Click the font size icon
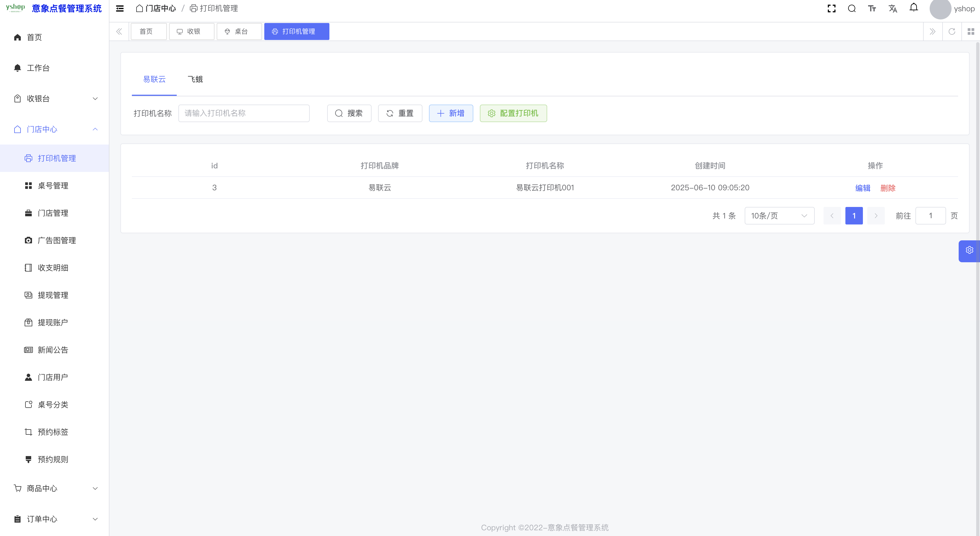The image size is (980, 536). 872,8
